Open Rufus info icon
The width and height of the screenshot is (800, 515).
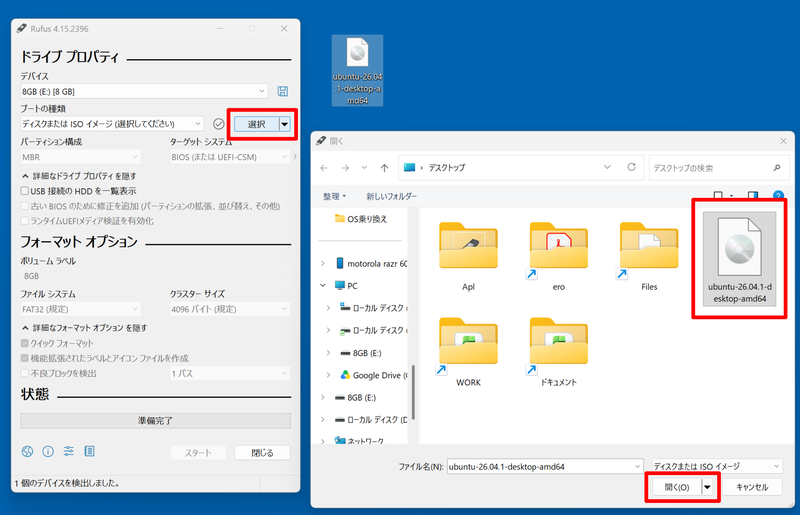click(x=48, y=451)
